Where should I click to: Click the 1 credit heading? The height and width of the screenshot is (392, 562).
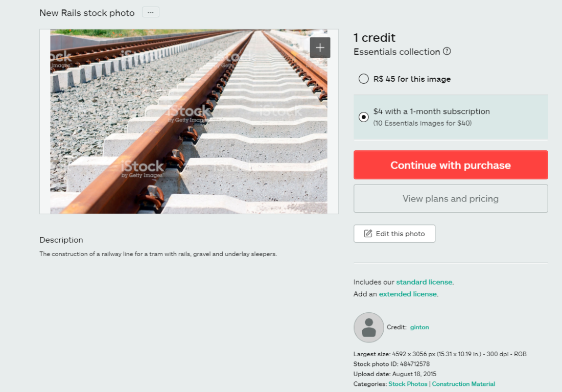[374, 38]
